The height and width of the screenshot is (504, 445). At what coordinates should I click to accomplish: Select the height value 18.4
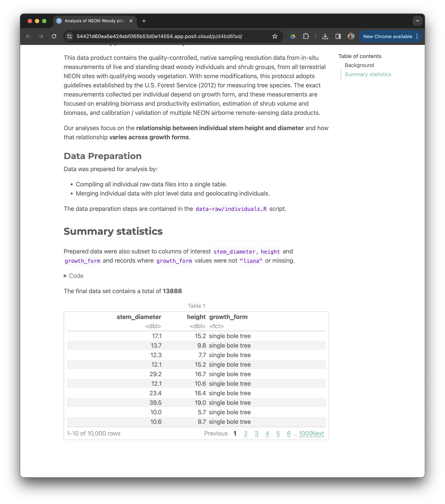click(200, 393)
